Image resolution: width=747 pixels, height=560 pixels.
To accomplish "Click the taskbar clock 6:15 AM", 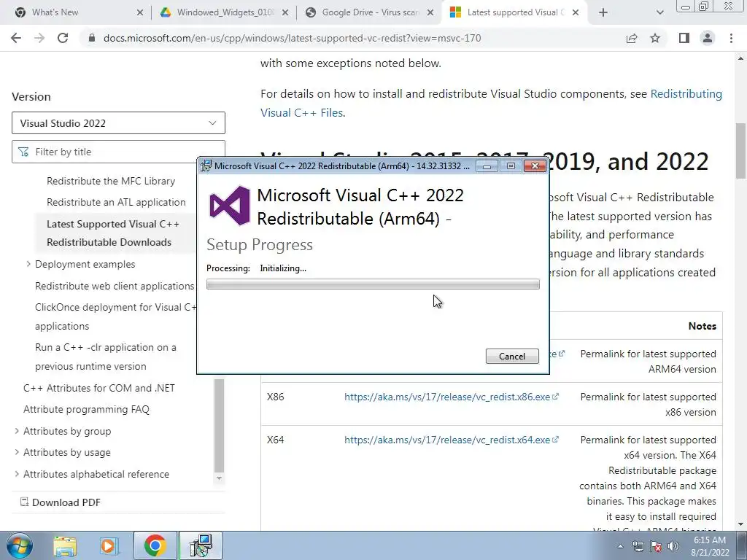I will pos(710,546).
